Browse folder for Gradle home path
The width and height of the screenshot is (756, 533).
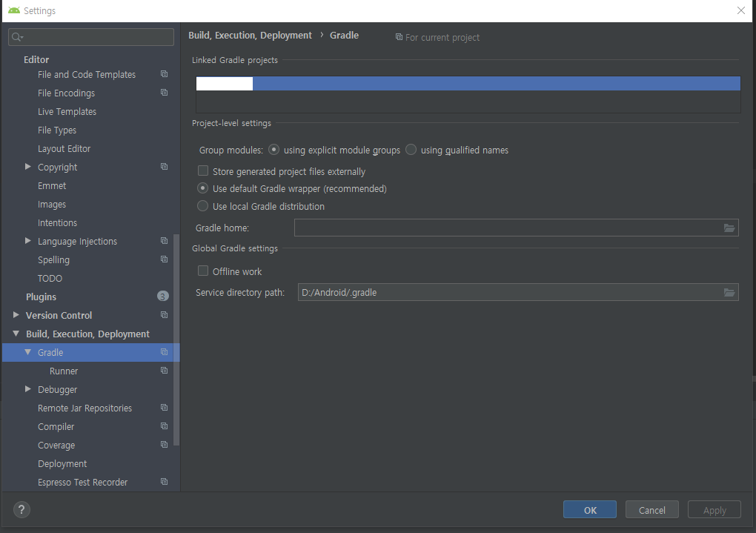click(x=729, y=228)
